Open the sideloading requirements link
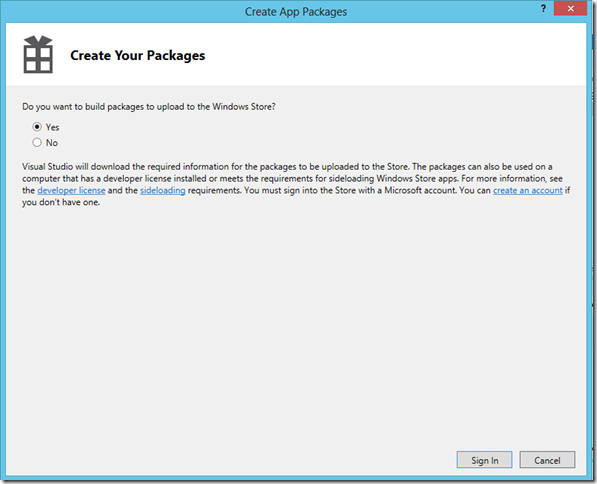This screenshot has height=484, width=597. click(163, 190)
